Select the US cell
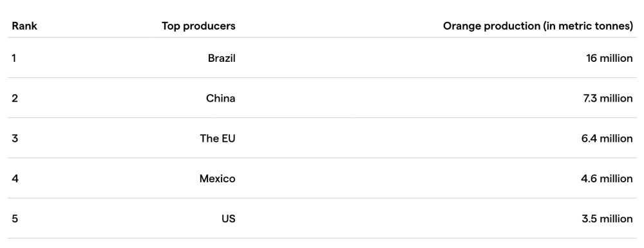 (229, 219)
